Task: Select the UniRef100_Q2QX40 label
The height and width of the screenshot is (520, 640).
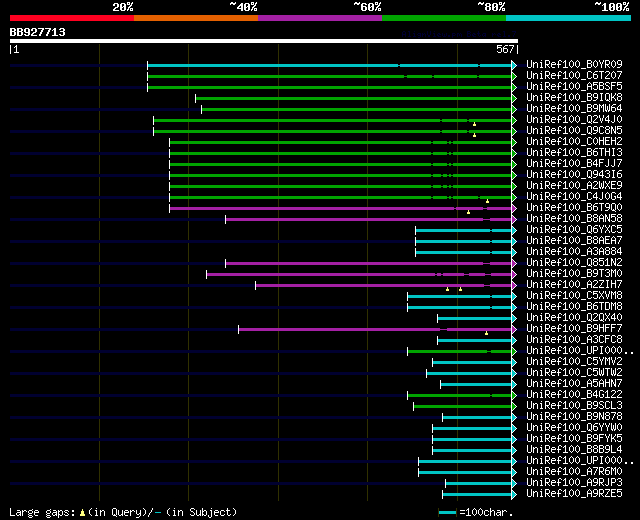Action: [x=574, y=318]
